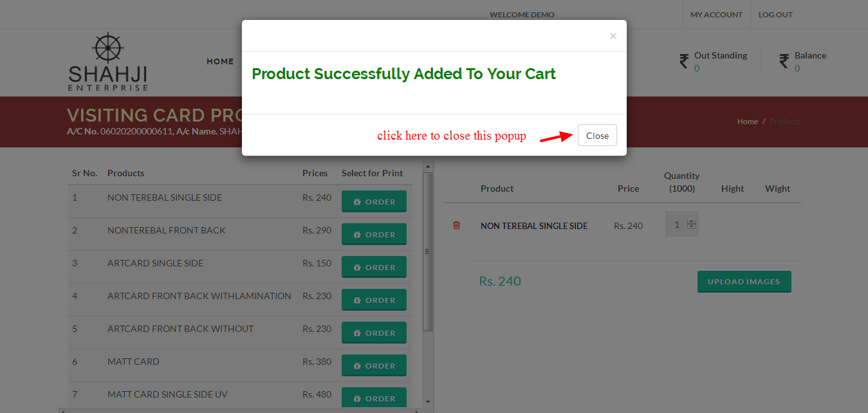Order NON TEREBAL SINGLE SIDE product
This screenshot has height=413, width=868.
click(x=374, y=202)
